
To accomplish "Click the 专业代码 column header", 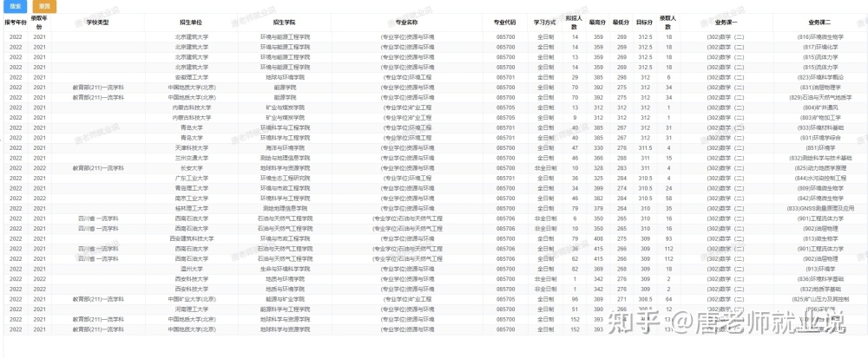I will pos(505,23).
